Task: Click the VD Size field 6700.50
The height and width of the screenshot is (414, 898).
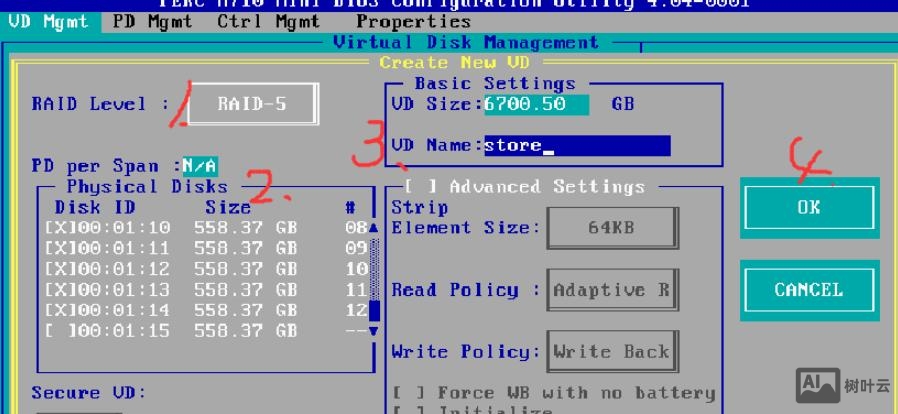Action: tap(536, 104)
